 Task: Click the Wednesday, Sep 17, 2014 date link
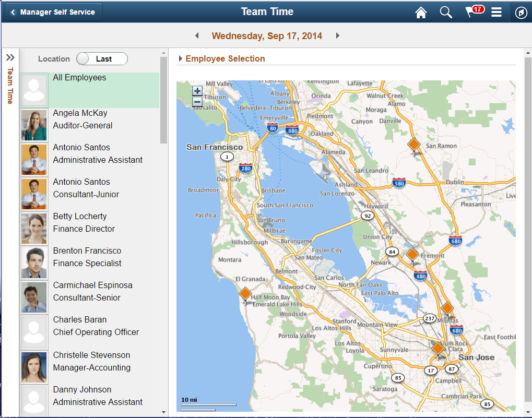click(x=267, y=35)
